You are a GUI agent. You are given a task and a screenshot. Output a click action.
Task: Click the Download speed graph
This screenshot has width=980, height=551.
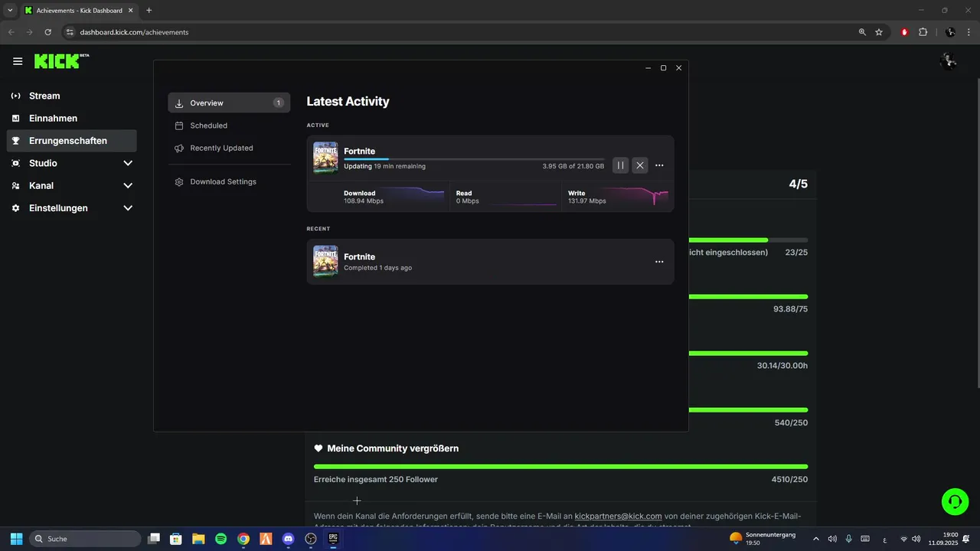point(413,196)
